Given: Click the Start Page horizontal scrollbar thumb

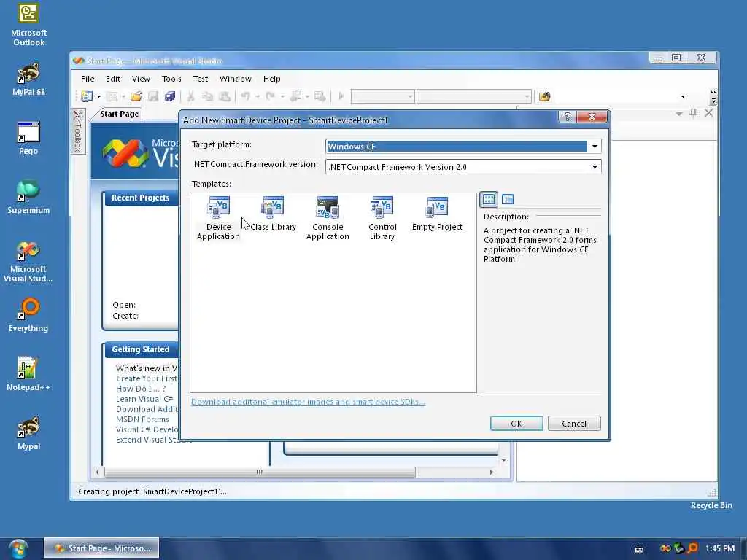Looking at the screenshot, I should point(260,472).
